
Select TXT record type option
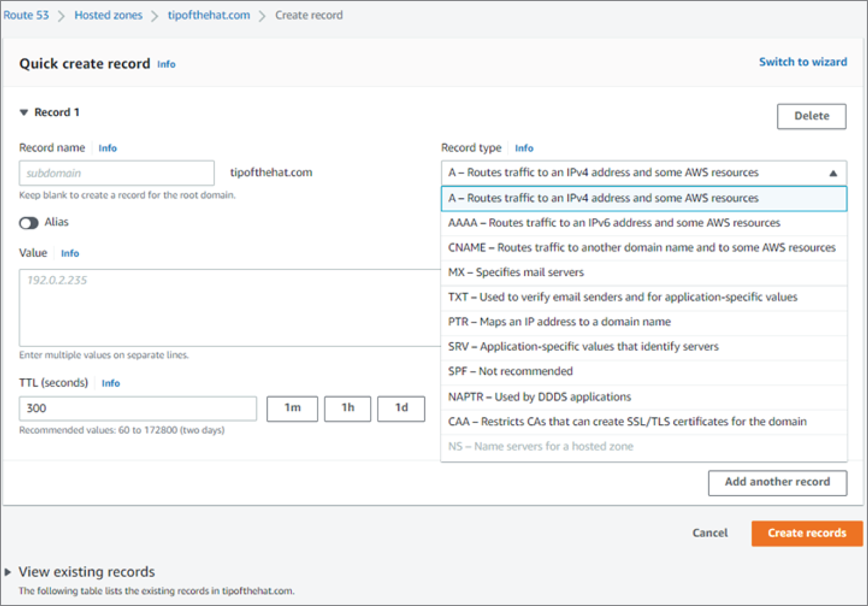point(643,297)
